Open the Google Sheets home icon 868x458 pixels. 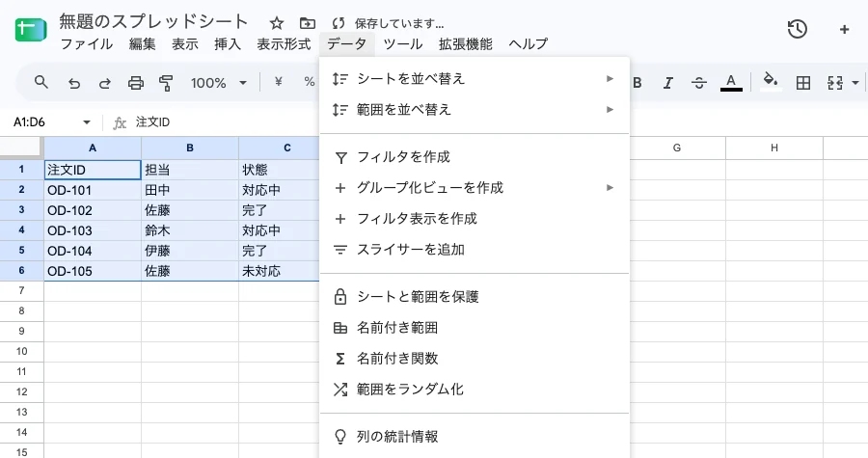tap(31, 29)
